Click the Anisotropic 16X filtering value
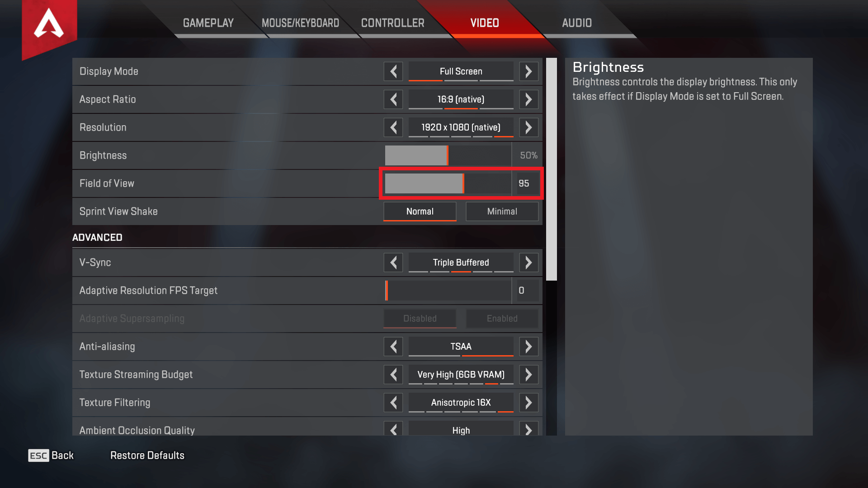Screen dimensions: 868x488 [461, 403]
